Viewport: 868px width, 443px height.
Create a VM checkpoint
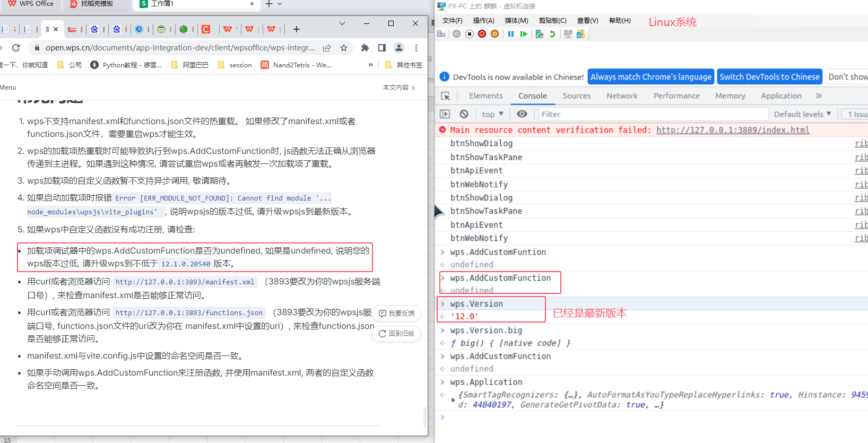click(x=540, y=34)
